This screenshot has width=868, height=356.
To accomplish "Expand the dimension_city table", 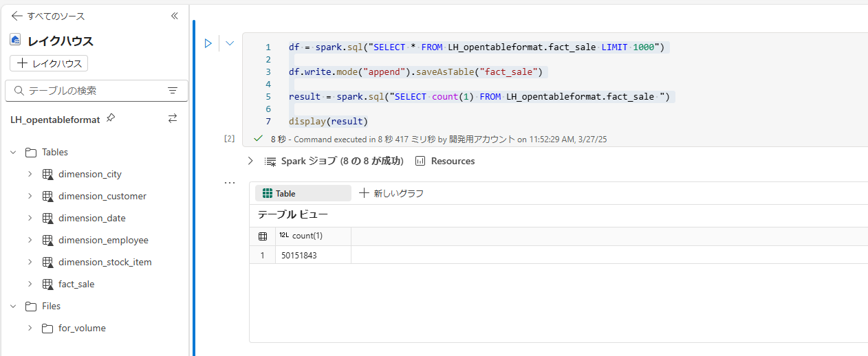I will coord(30,174).
